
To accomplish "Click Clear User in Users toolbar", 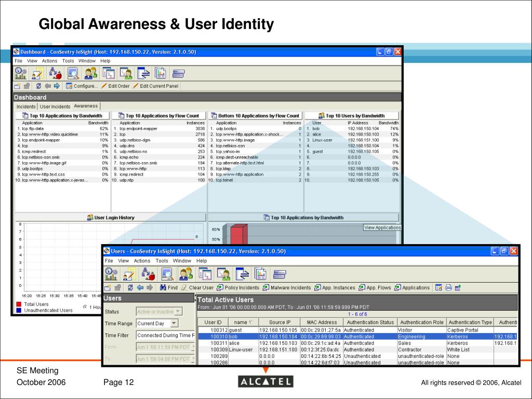I will click(x=197, y=288).
